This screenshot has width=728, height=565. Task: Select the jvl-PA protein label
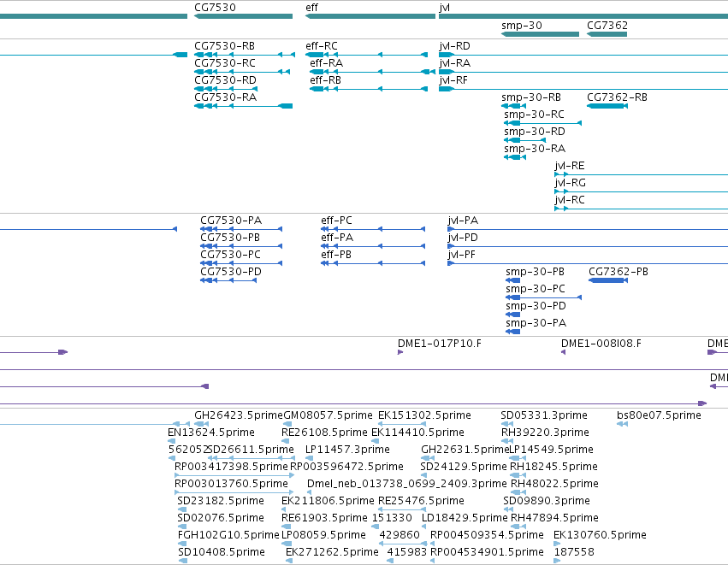[x=463, y=221]
